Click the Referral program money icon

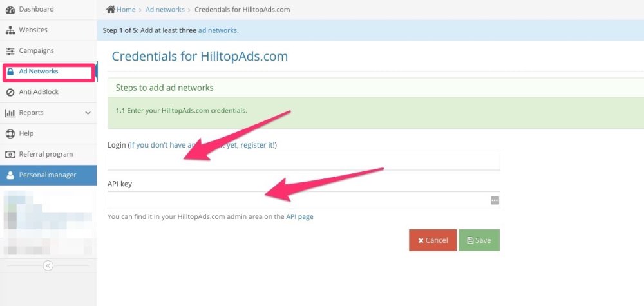coord(10,155)
